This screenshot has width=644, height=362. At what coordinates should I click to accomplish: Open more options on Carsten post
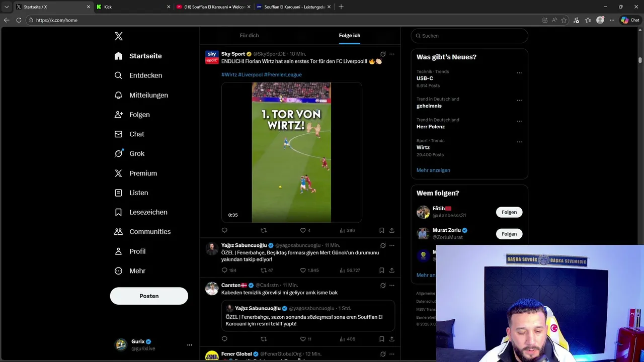tap(392, 285)
